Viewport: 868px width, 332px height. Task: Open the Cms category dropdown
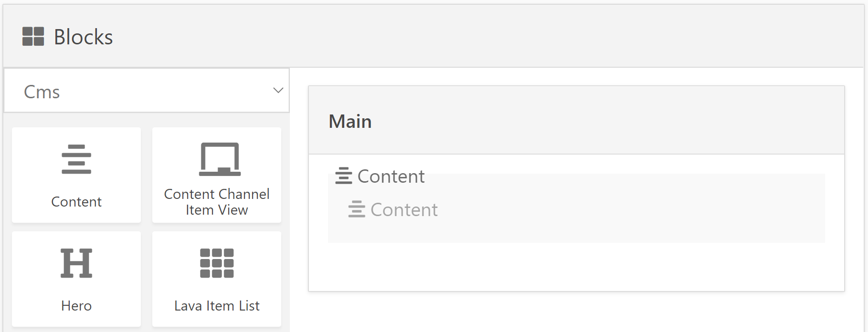(147, 91)
